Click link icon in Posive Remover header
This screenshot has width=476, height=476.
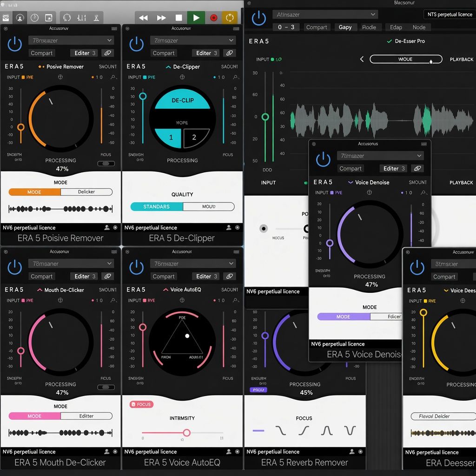107,53
